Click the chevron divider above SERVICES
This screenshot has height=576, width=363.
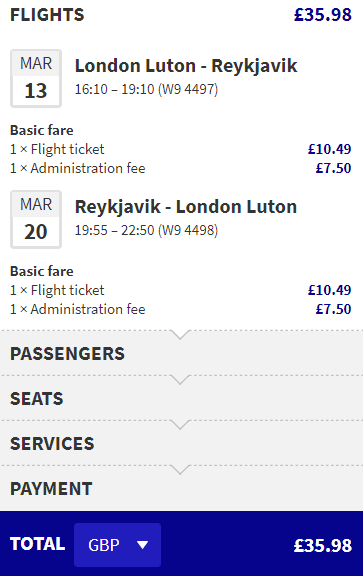pyautogui.click(x=180, y=424)
